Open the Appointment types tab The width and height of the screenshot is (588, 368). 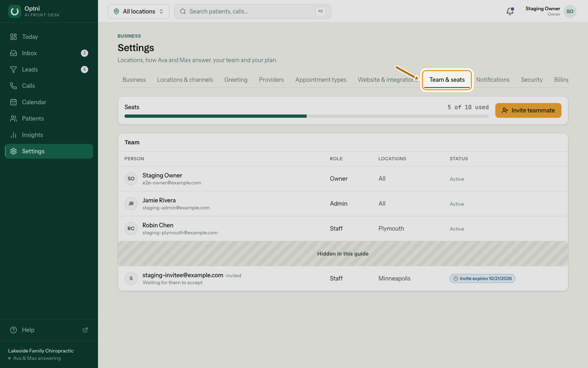[321, 80]
